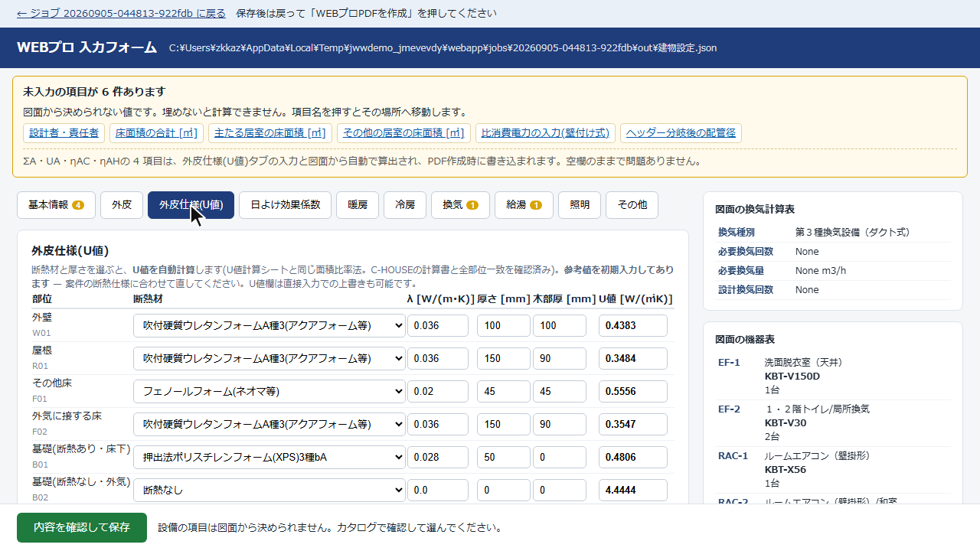
Task: Open the 基礎(断熱あり・床下) B01 material dropdown
Action: [269, 458]
